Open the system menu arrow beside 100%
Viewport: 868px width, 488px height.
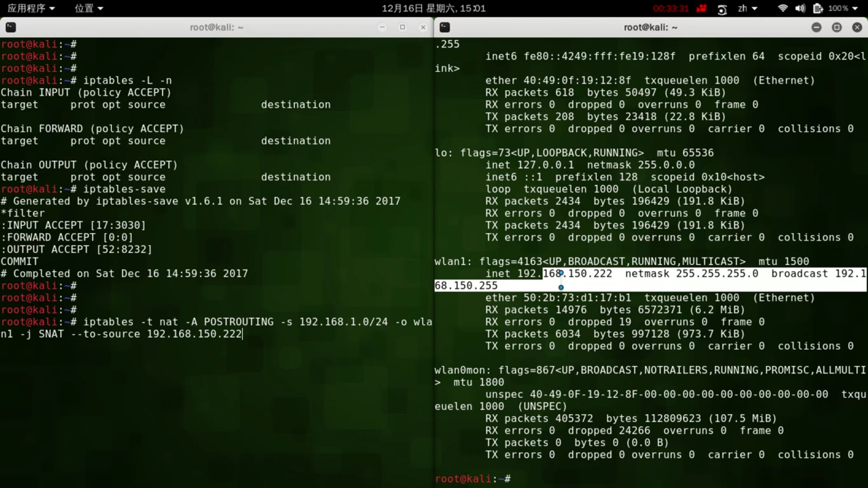tap(855, 8)
